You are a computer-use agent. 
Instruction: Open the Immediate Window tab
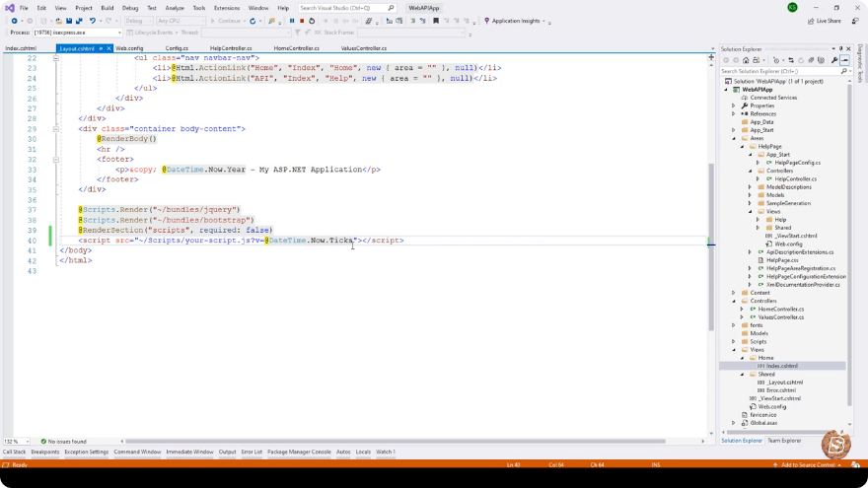tap(189, 453)
